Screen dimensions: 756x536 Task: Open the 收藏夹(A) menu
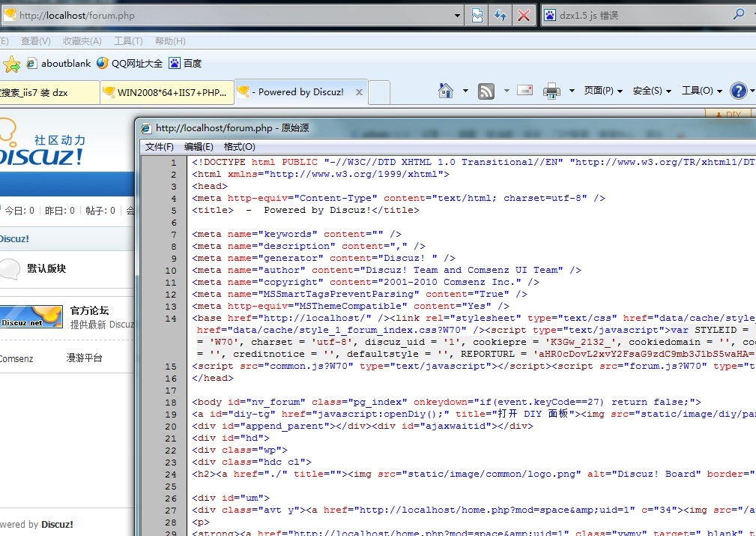82,41
